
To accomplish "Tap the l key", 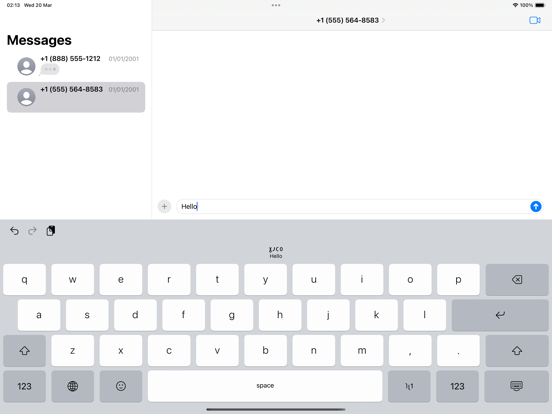I will (x=425, y=315).
